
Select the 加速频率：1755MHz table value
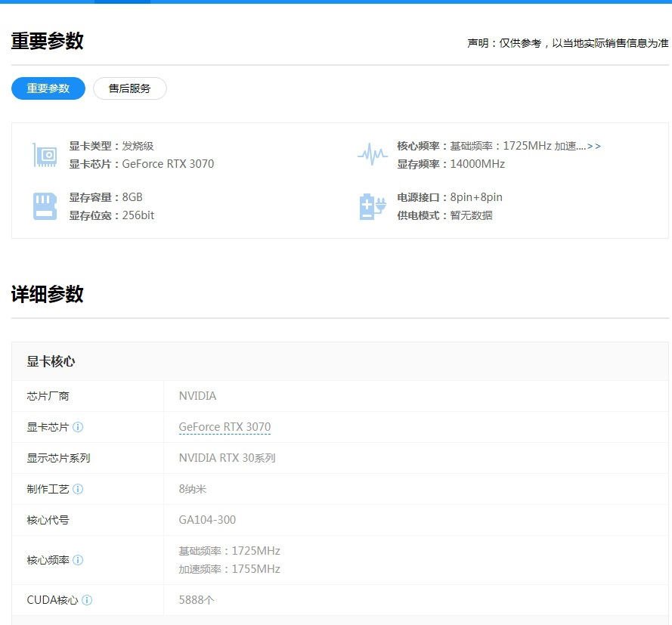(x=229, y=569)
